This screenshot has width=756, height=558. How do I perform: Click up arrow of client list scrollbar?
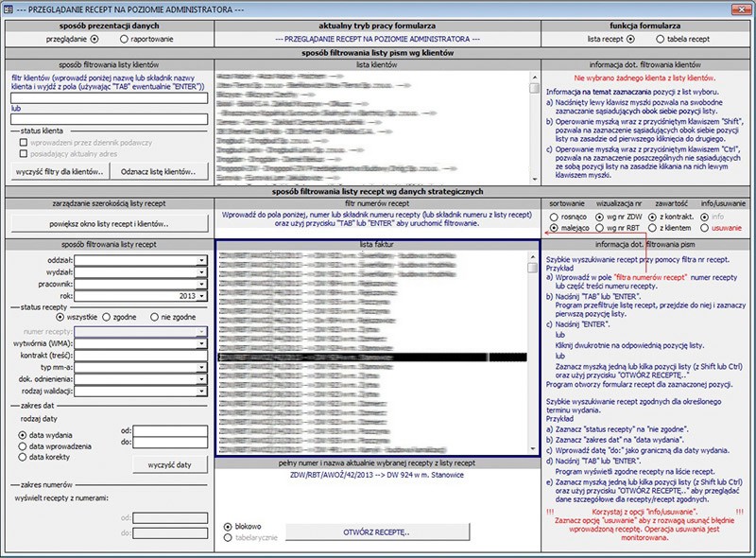point(534,78)
